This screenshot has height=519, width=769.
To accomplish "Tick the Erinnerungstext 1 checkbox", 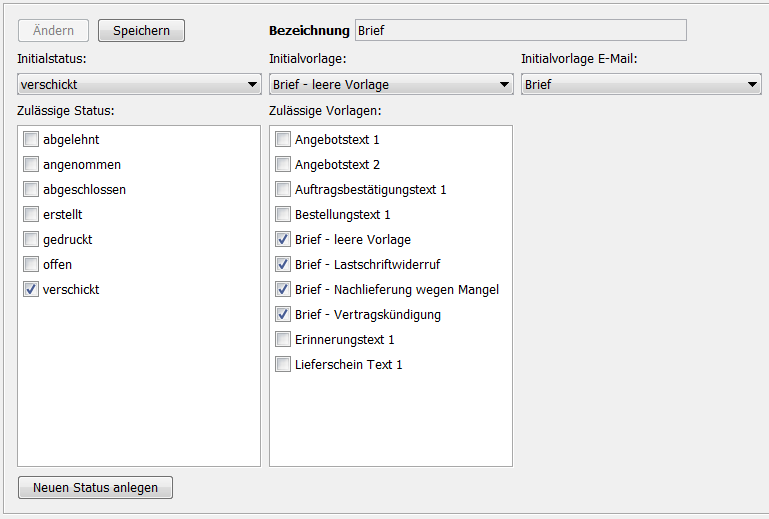I will [x=284, y=340].
